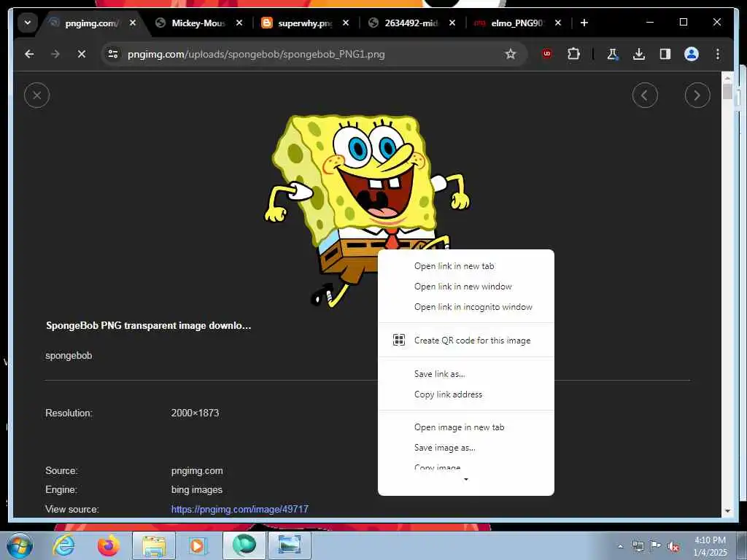This screenshot has height=560, width=747.
Task: Open a new browser tab
Action: (584, 23)
